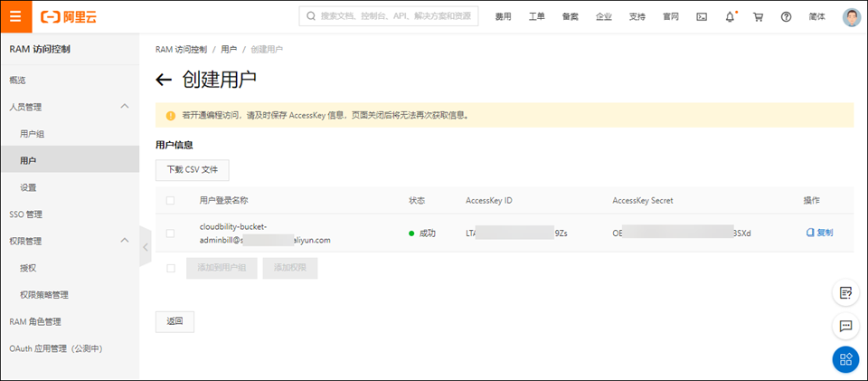Open the hamburger menu in top-left

coord(15,16)
